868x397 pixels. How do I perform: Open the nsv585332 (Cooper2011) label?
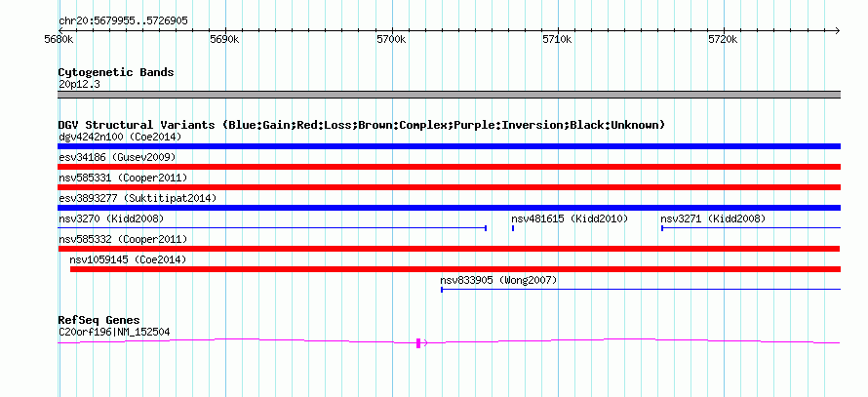pos(122,239)
